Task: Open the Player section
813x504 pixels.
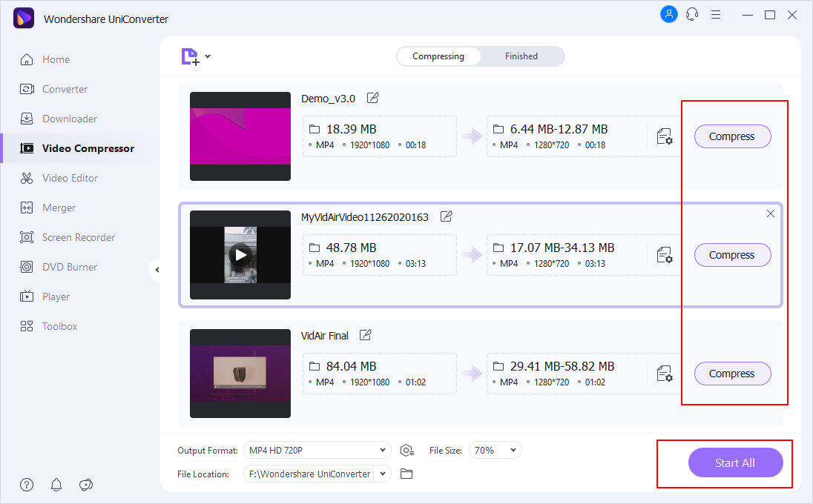Action: pos(56,296)
